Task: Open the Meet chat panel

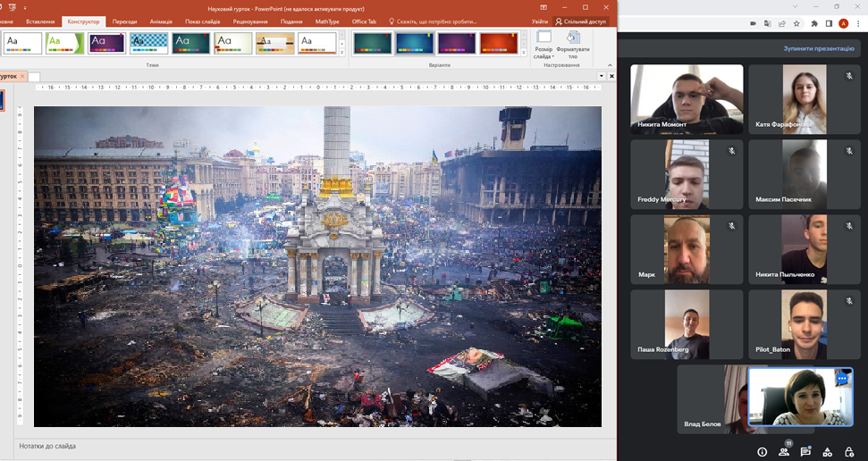Action: [805, 452]
